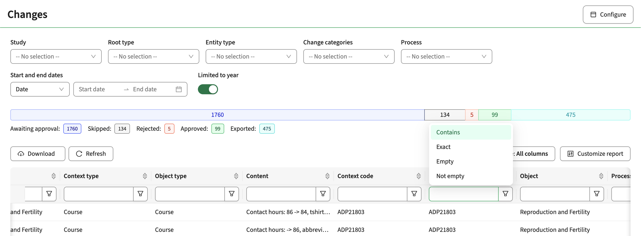Click the Download button
The image size is (644, 236).
[38, 154]
